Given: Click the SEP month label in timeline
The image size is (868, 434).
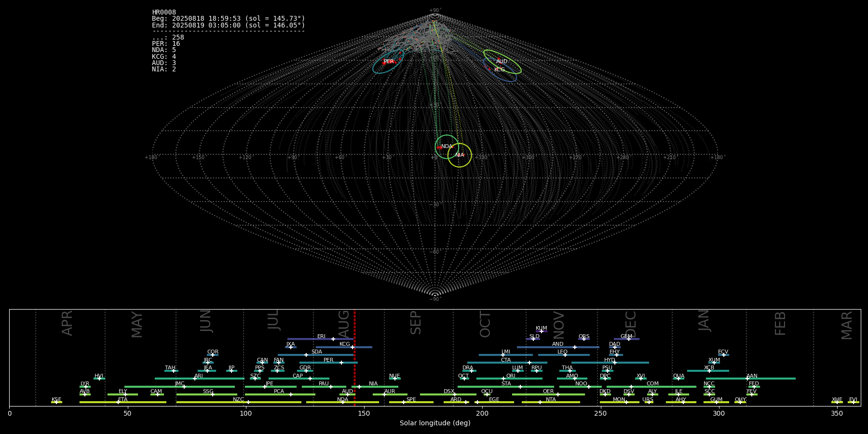Looking at the screenshot, I should [416, 323].
